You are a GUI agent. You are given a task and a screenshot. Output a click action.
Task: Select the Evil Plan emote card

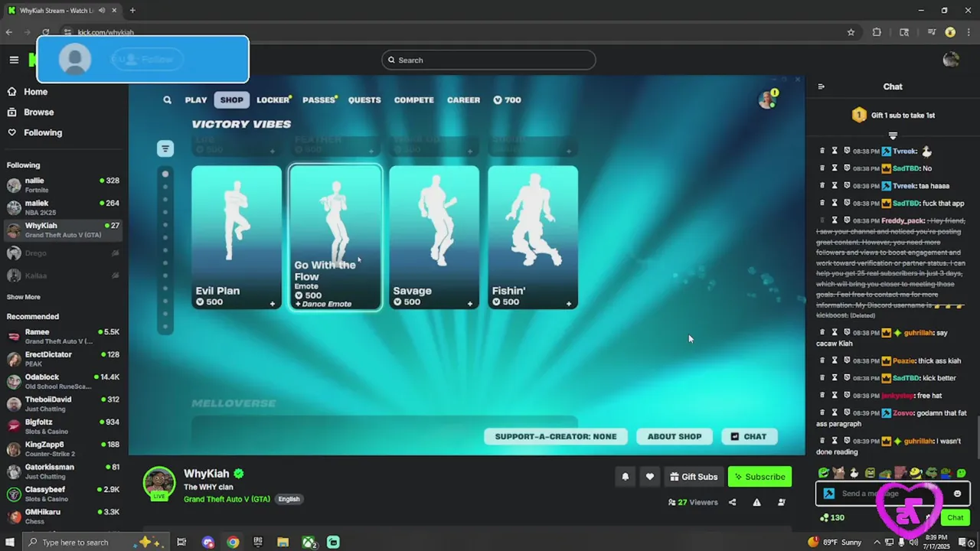pos(237,237)
